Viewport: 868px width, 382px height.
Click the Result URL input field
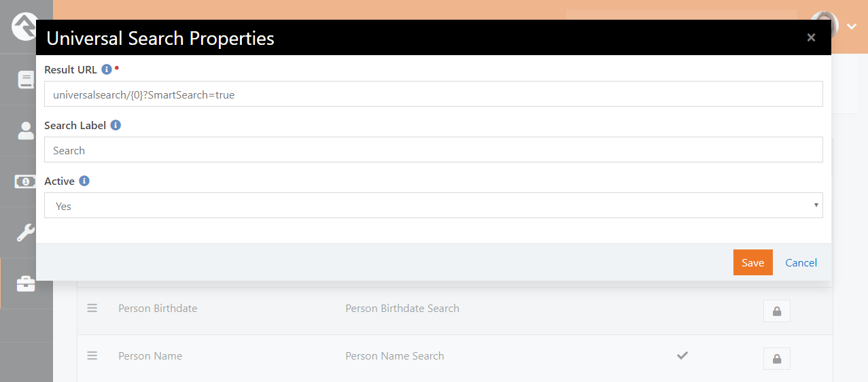pyautogui.click(x=434, y=94)
